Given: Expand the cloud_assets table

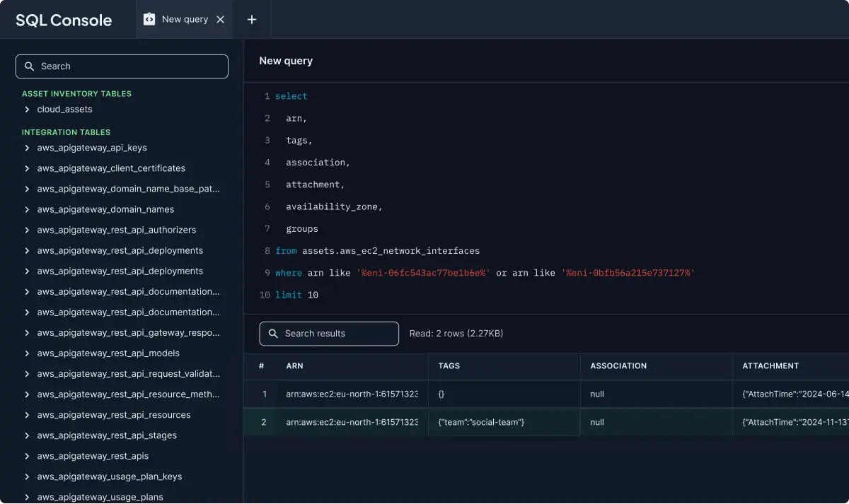Looking at the screenshot, I should (27, 110).
